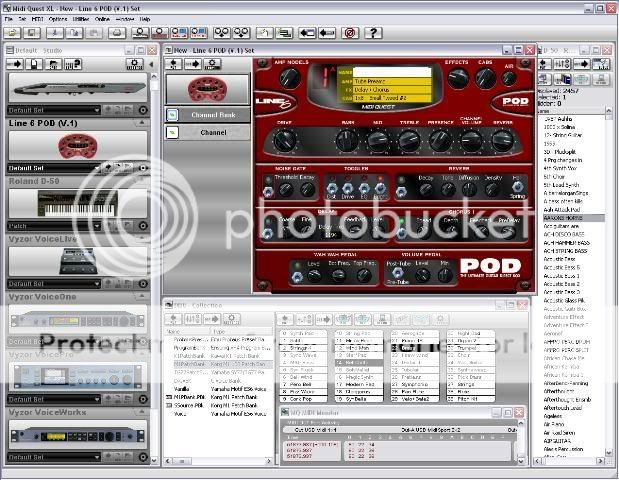Open the File menu

9,19
